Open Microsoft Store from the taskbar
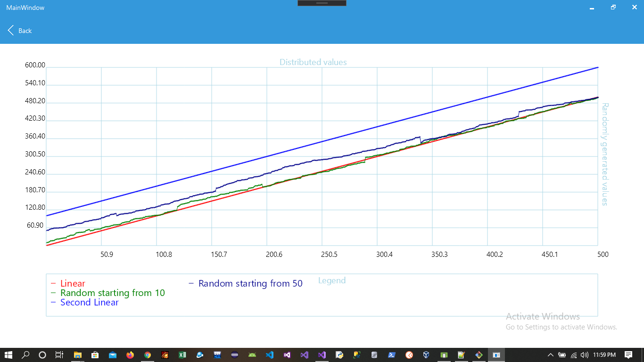644x362 pixels. coord(95,355)
